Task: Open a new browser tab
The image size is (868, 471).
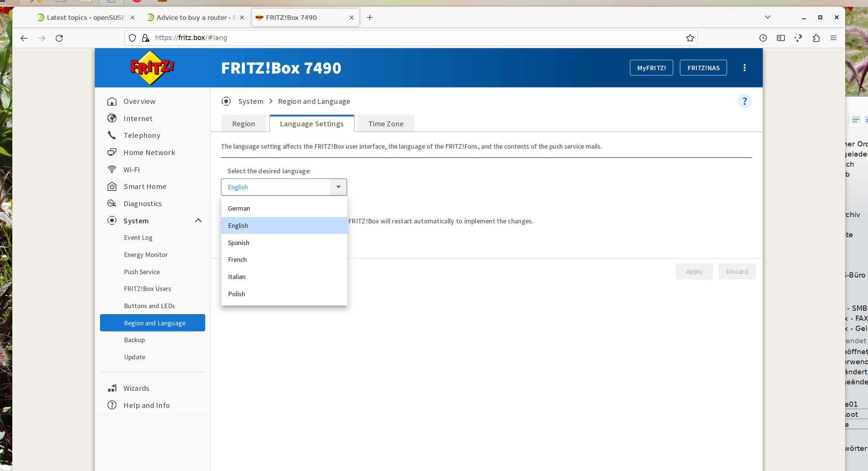Action: tap(370, 18)
